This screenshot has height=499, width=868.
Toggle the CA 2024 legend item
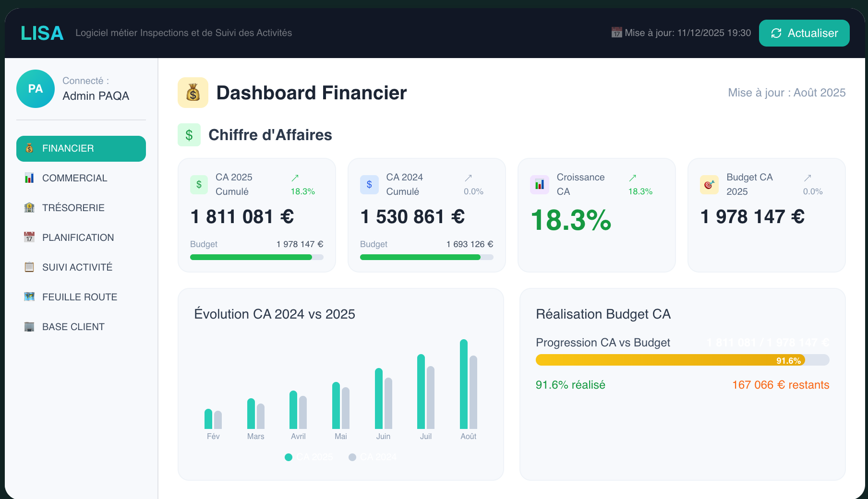click(373, 457)
